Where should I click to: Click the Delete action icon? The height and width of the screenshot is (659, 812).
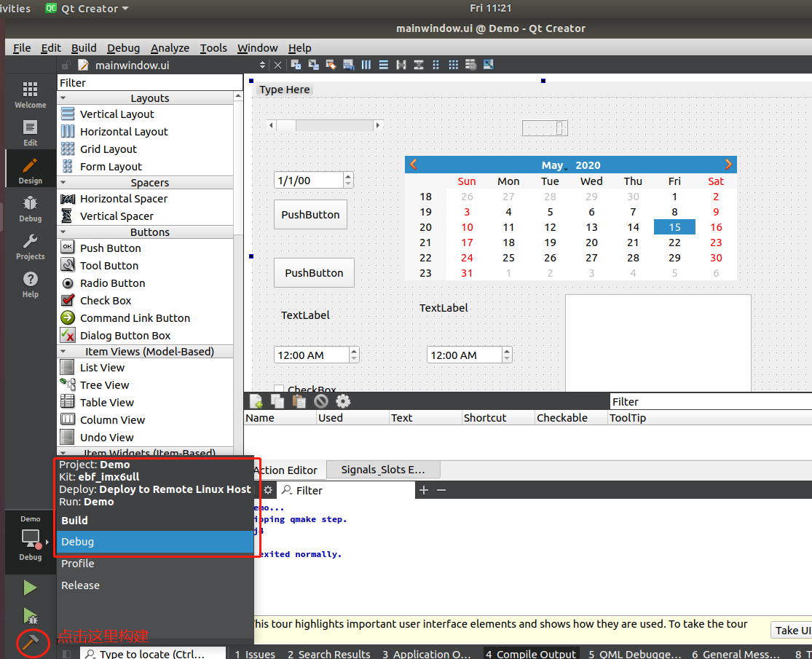321,401
